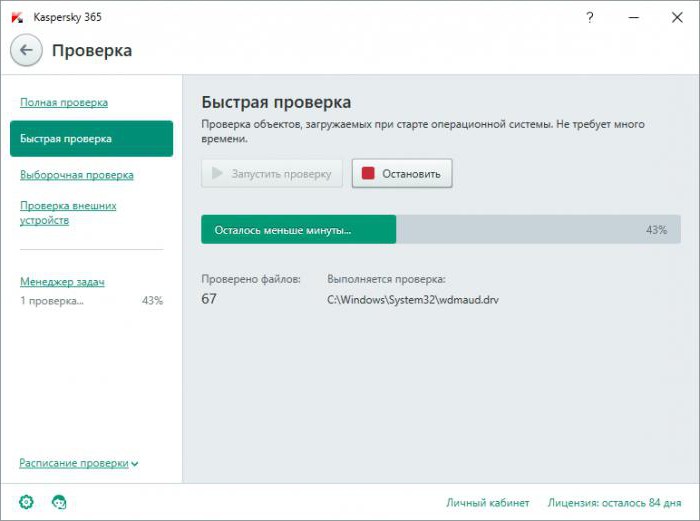
Task: Click the progress bar Осталось меньше минуты
Action: tap(441, 229)
